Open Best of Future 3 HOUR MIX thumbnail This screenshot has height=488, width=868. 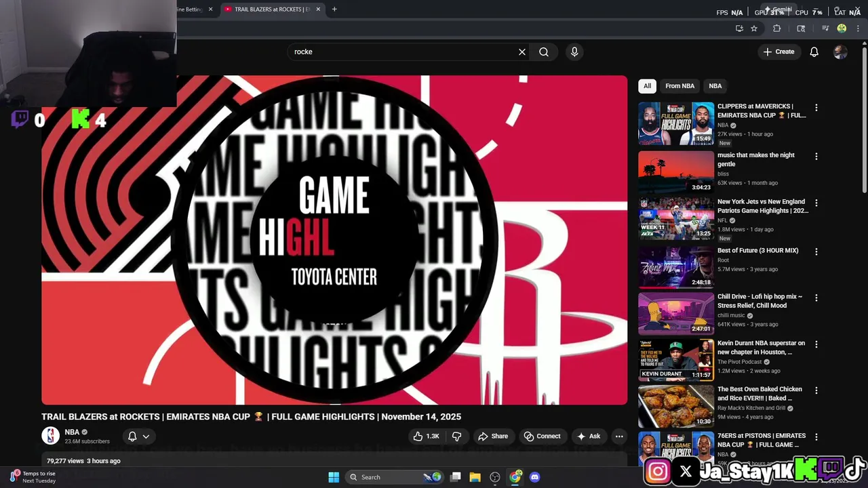pyautogui.click(x=676, y=267)
